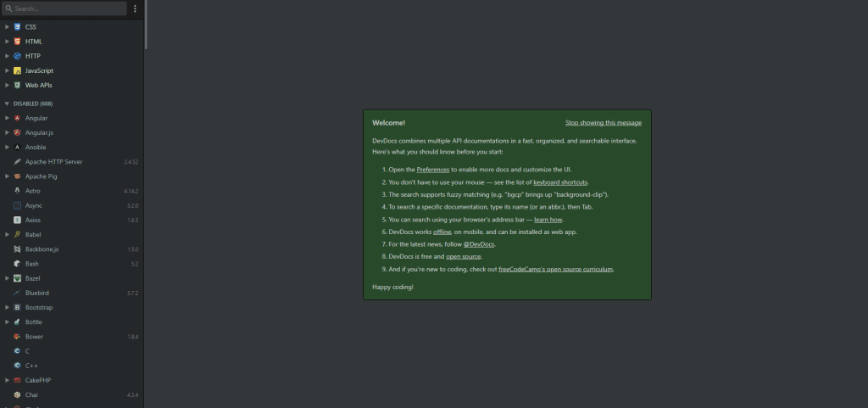
Task: Expand the Angular versions arrow
Action: [7, 118]
